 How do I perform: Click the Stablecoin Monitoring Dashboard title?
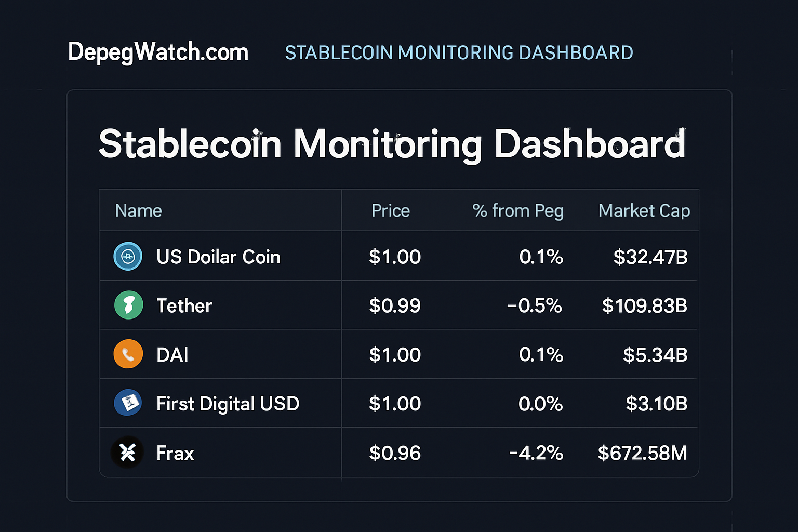pyautogui.click(x=392, y=144)
